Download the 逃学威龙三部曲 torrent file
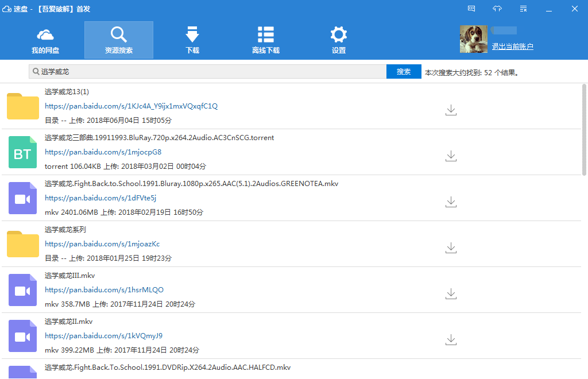Viewport: 588px width, 379px height. click(x=451, y=156)
